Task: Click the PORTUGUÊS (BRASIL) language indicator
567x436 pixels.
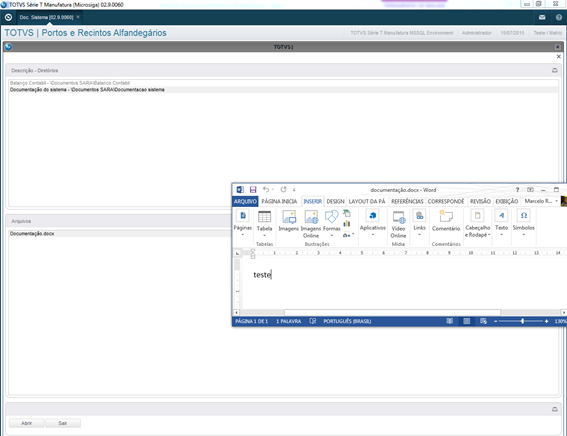Action: tap(347, 321)
